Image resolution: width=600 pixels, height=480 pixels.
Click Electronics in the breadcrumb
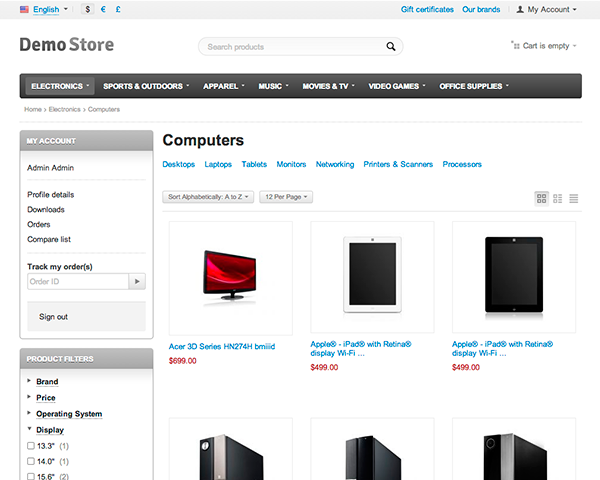point(64,109)
